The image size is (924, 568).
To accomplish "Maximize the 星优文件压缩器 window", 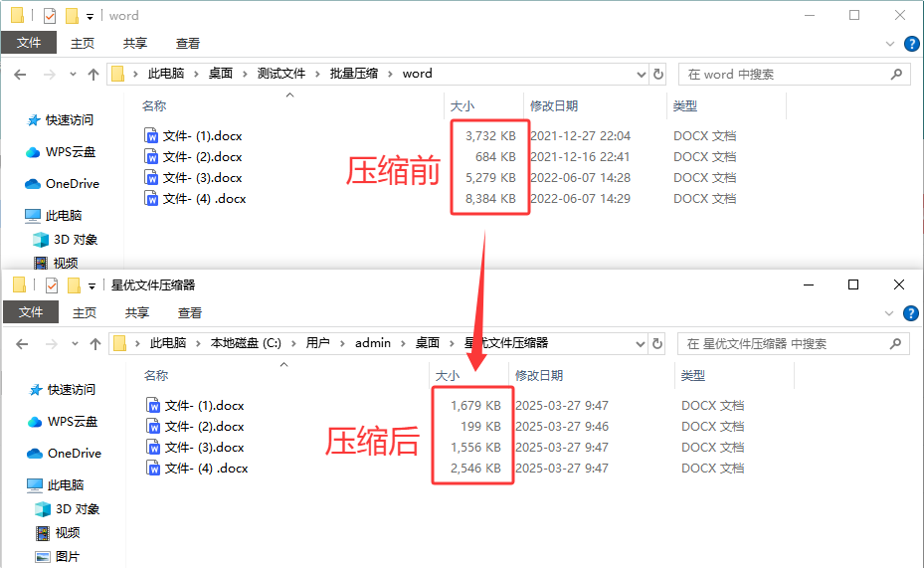I will click(853, 285).
